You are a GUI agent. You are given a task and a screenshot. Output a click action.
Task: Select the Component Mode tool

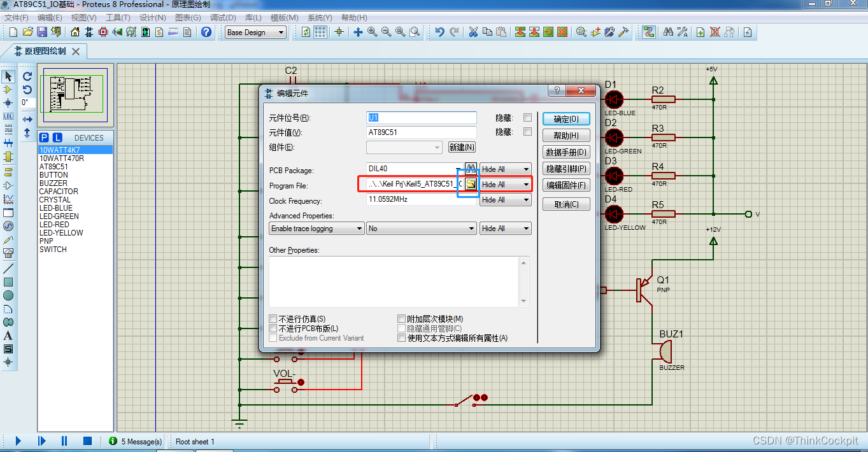click(x=8, y=89)
